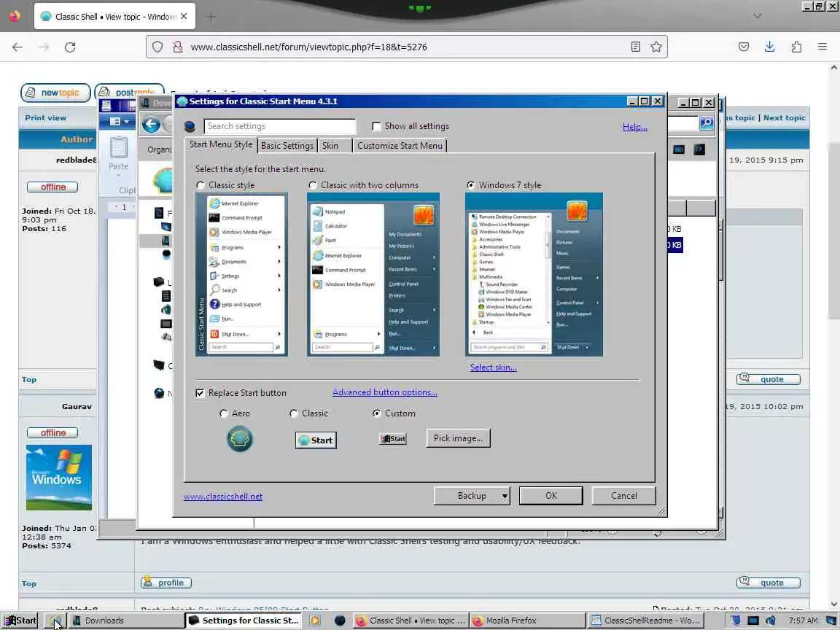Open Gaurav's profile button
Screen dimensions: 840x630
click(166, 583)
